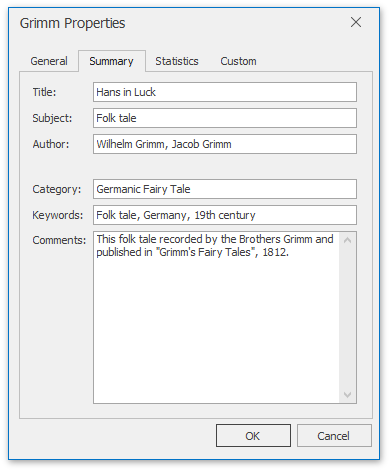Click the Cancel button
Viewport: 392px width, 473px height.
tap(335, 436)
